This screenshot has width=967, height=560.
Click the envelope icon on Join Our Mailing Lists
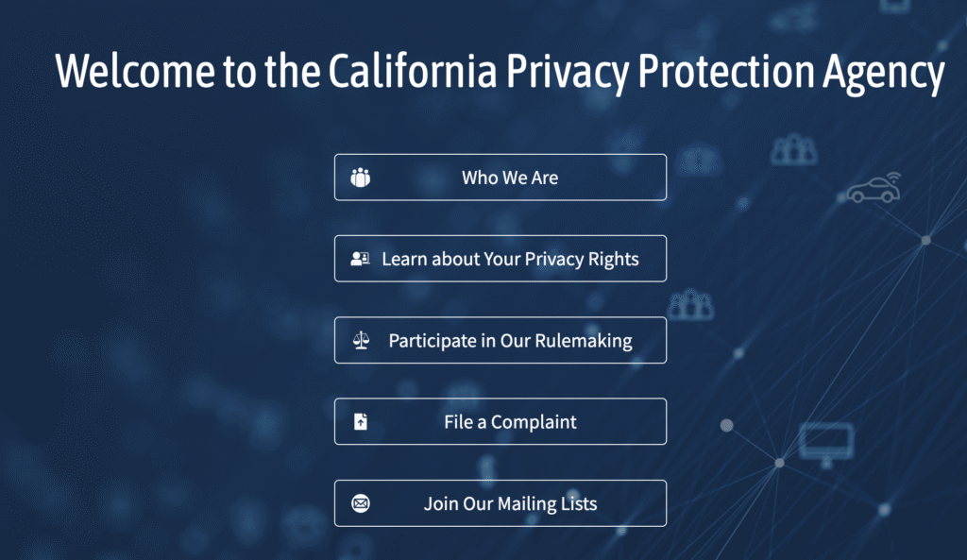[360, 502]
